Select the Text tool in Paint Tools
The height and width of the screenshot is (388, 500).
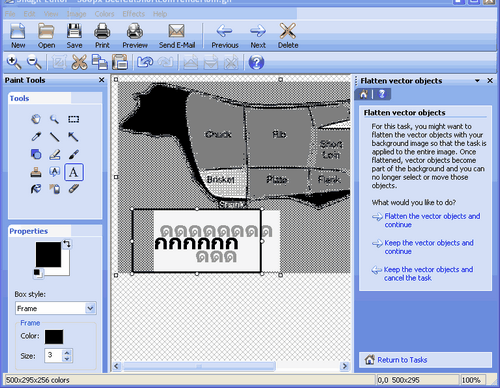tap(74, 172)
